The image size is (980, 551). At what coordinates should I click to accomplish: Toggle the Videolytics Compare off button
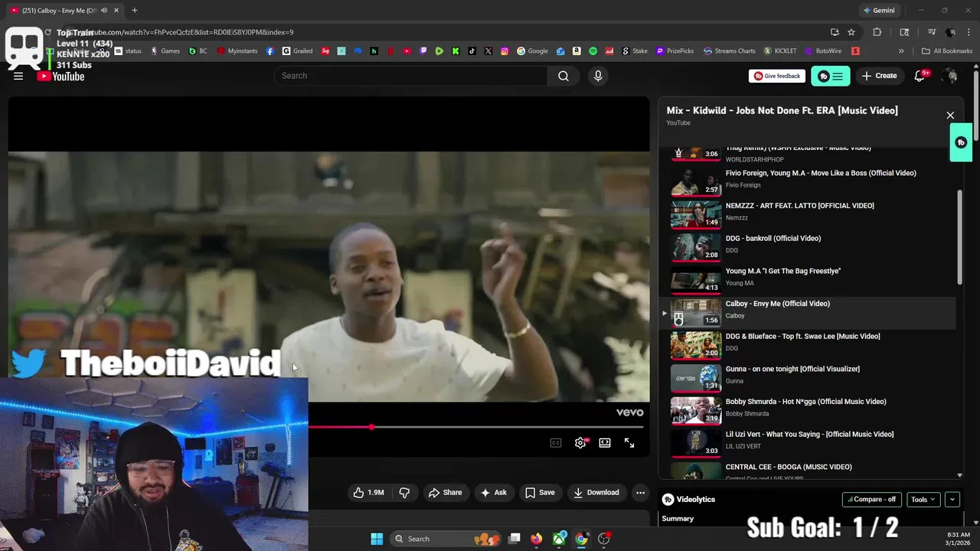871,499
